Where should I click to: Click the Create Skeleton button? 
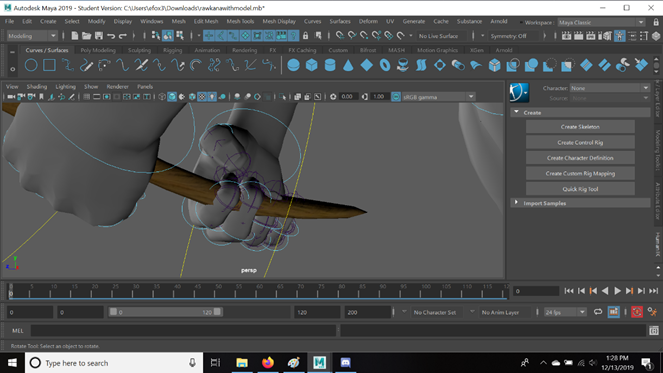[580, 127]
